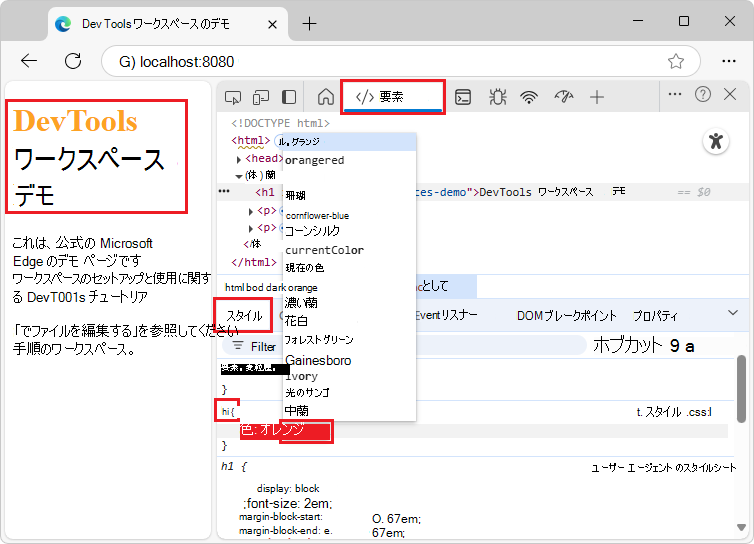This screenshot has width=754, height=544.
Task: Select the closing </html> tag line
Action: coord(254,262)
